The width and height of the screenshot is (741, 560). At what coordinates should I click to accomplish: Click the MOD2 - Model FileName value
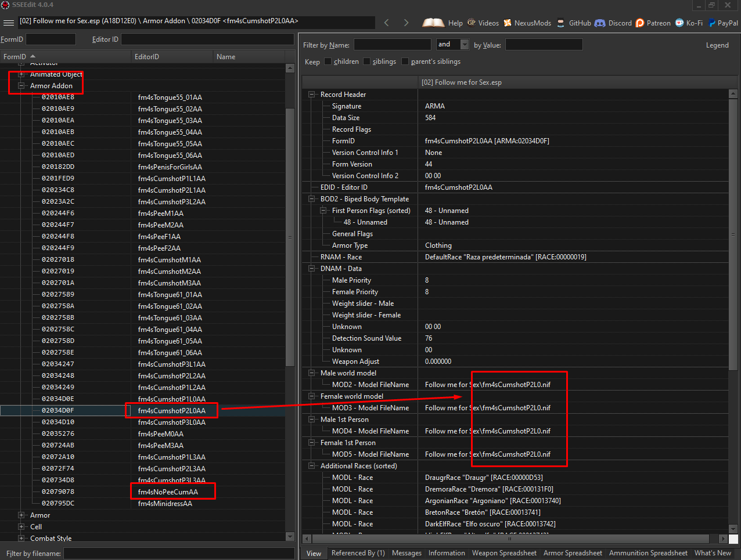487,385
